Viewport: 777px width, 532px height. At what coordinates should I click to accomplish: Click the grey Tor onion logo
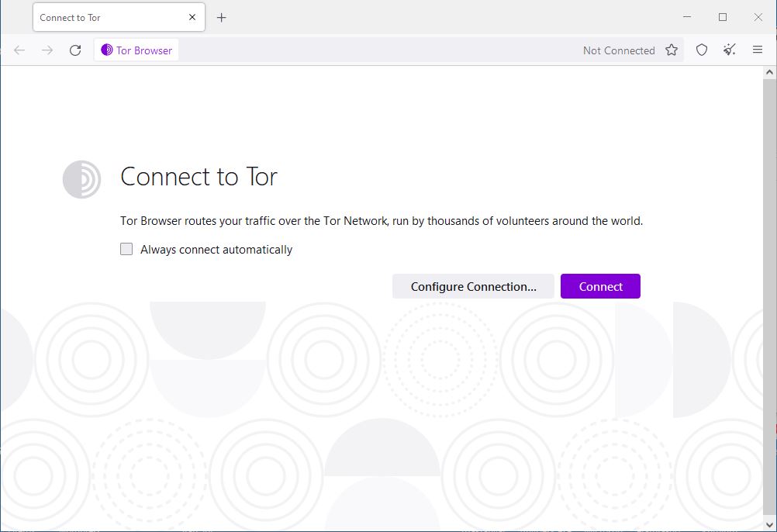(81, 179)
